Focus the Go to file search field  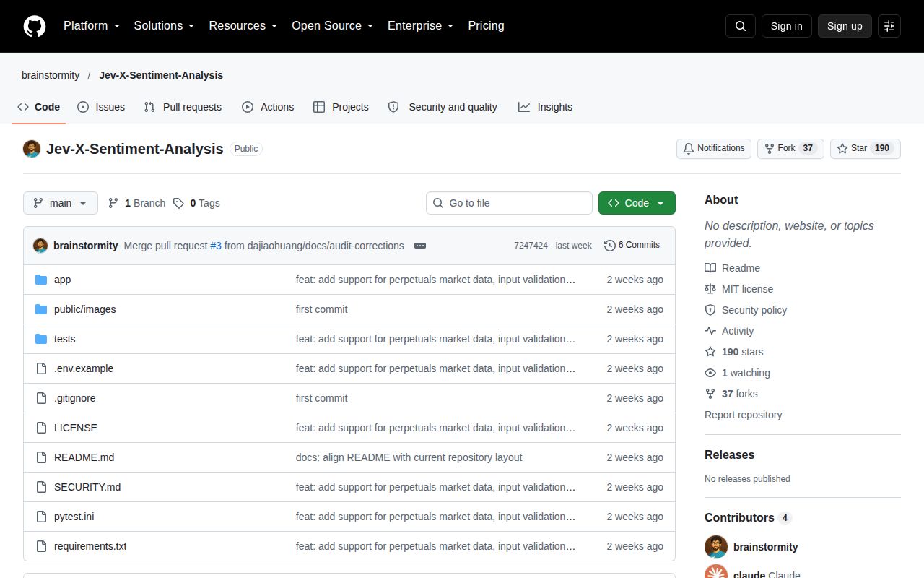tap(509, 203)
